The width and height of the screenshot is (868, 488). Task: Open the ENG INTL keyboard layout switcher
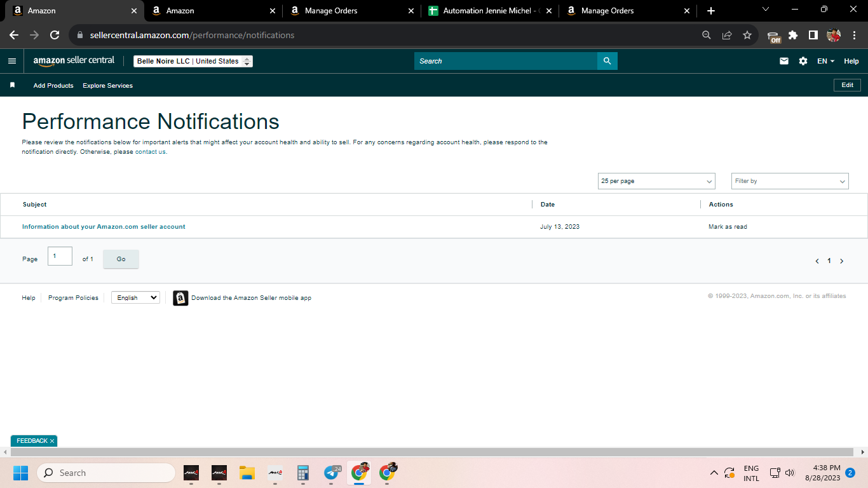pyautogui.click(x=751, y=473)
